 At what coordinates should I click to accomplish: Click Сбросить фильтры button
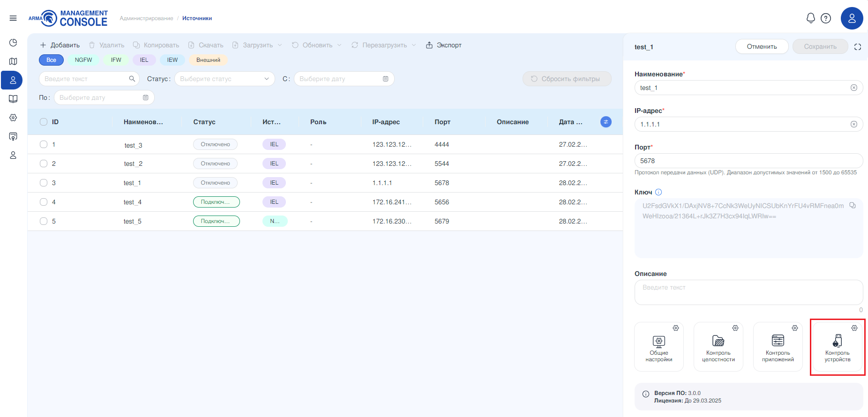tap(567, 79)
